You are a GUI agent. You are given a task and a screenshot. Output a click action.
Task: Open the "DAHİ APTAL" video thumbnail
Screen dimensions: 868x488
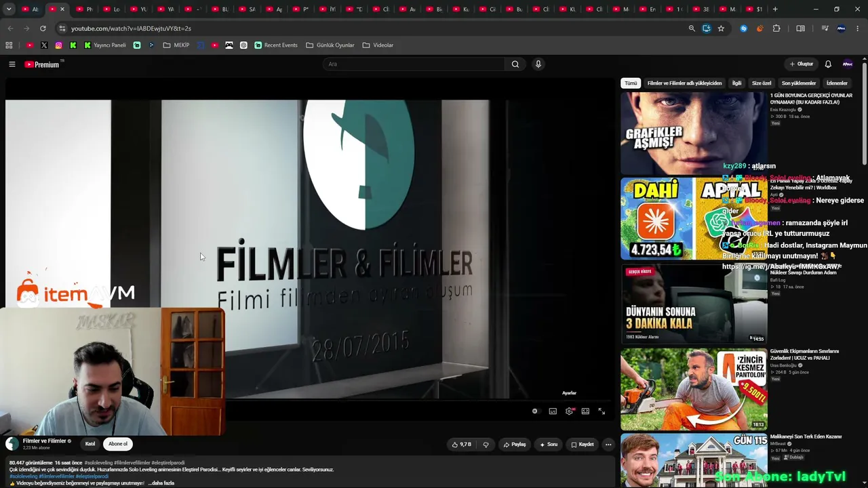click(x=694, y=219)
